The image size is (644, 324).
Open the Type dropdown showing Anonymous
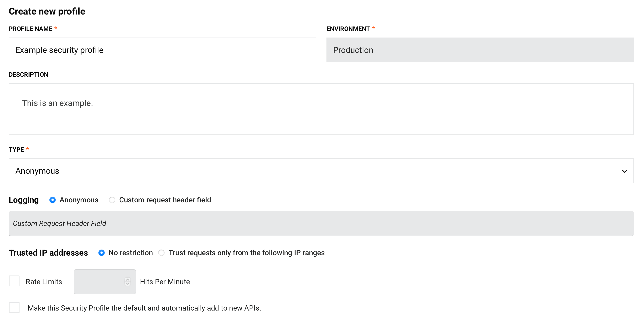pos(321,171)
